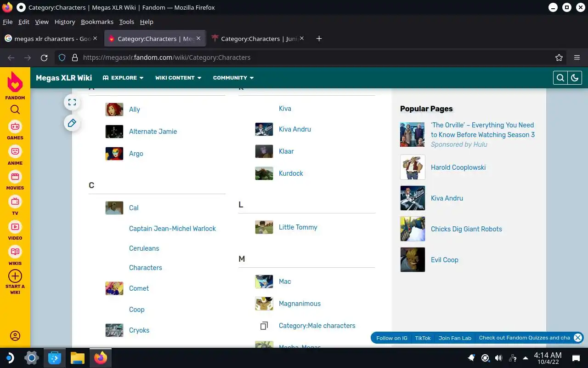Toggle dark mode with the moon icon
This screenshot has width=588, height=368.
click(x=575, y=78)
